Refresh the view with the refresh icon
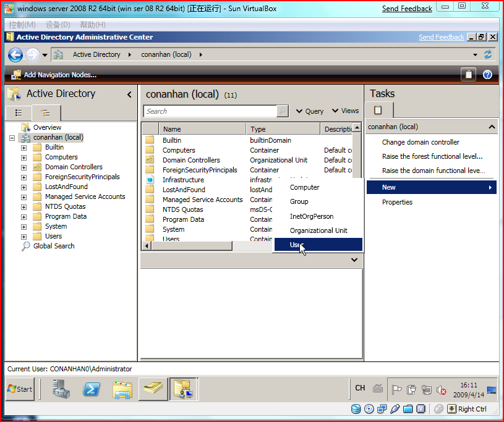This screenshot has height=422, width=504. 488,54
